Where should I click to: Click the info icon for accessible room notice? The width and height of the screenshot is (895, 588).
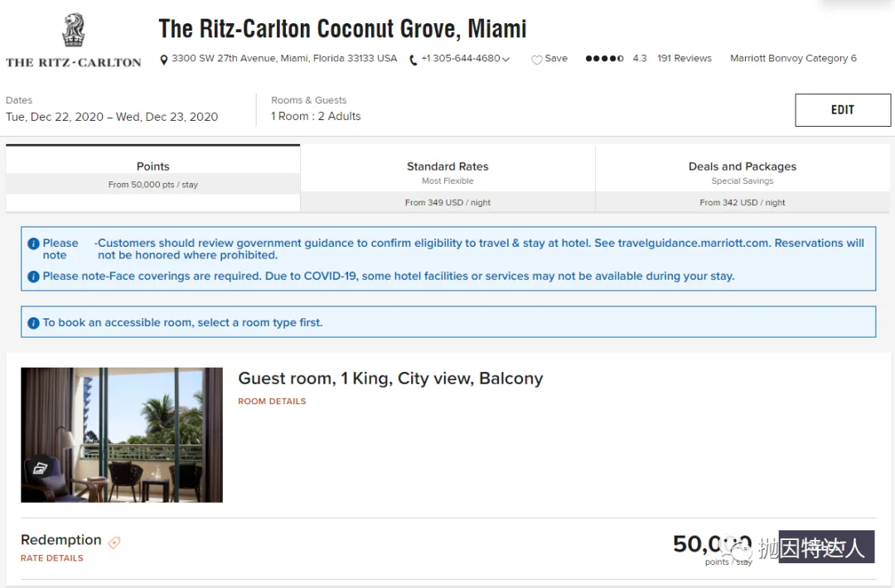click(33, 323)
